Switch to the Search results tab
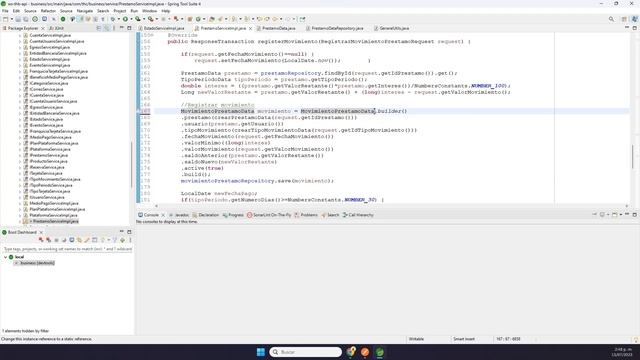This screenshot has width=640, height=360. click(330, 215)
